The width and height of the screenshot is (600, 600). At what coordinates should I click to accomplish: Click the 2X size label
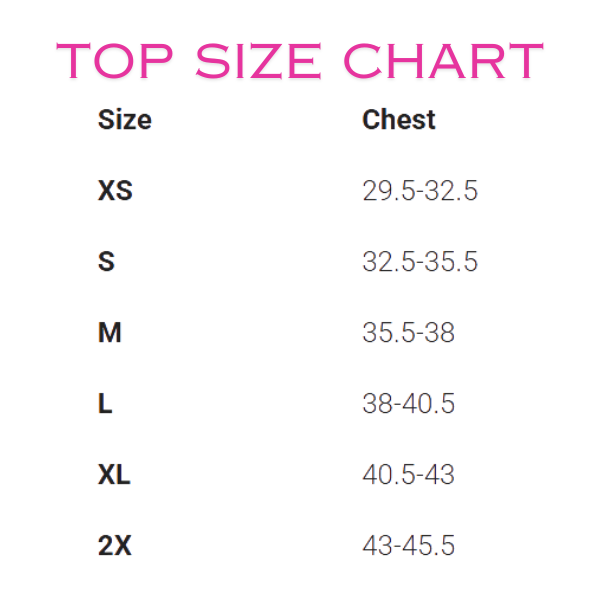pos(115,546)
